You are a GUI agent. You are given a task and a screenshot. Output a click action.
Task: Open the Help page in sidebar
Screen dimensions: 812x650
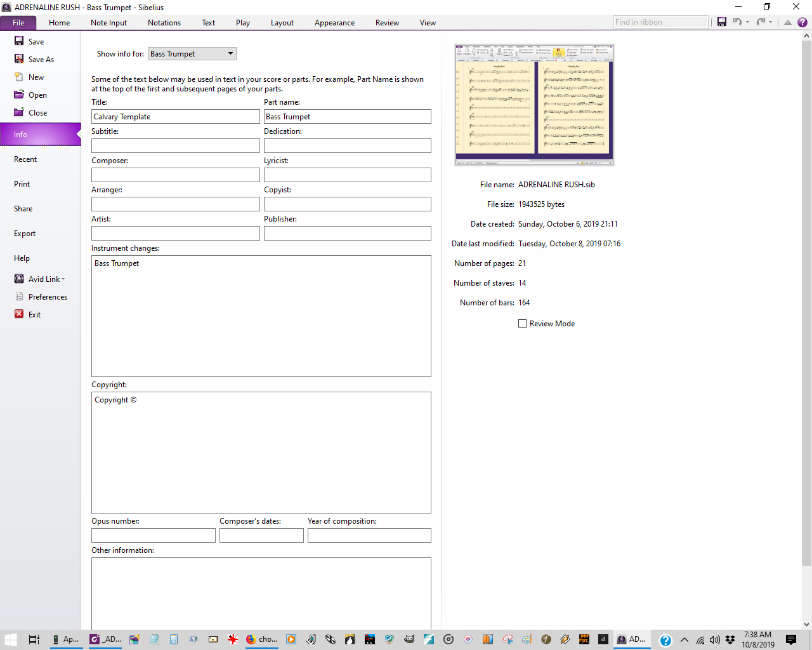click(x=41, y=258)
